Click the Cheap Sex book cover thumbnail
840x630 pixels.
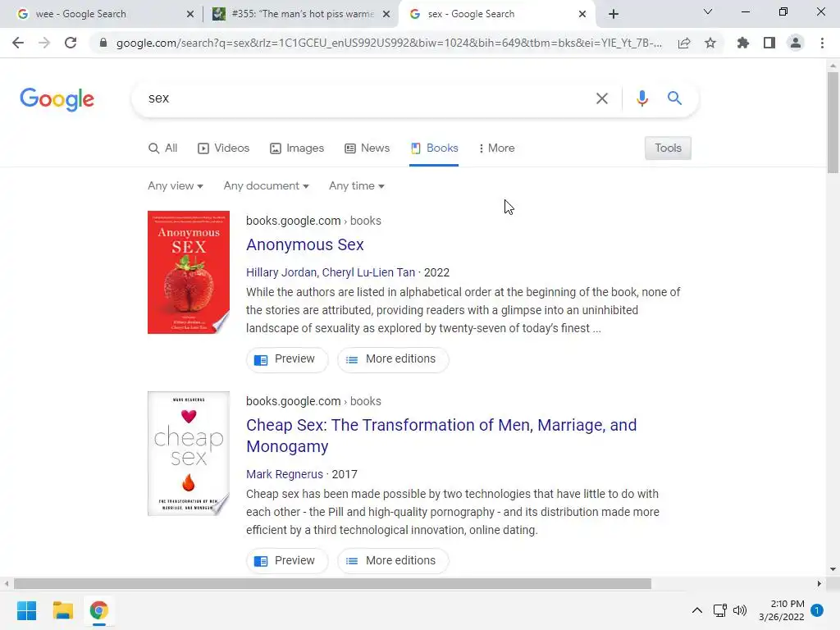[189, 454]
